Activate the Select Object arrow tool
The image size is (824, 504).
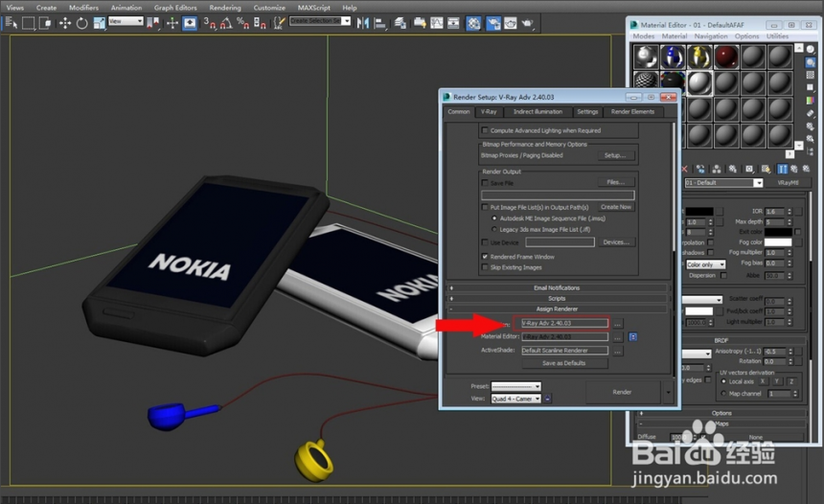pos(11,23)
